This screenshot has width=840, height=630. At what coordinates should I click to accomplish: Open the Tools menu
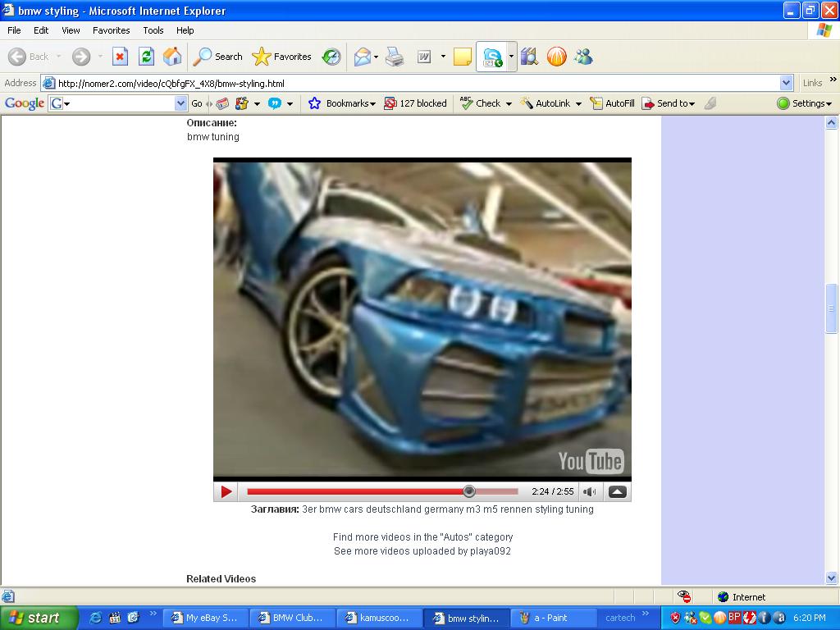(x=153, y=30)
